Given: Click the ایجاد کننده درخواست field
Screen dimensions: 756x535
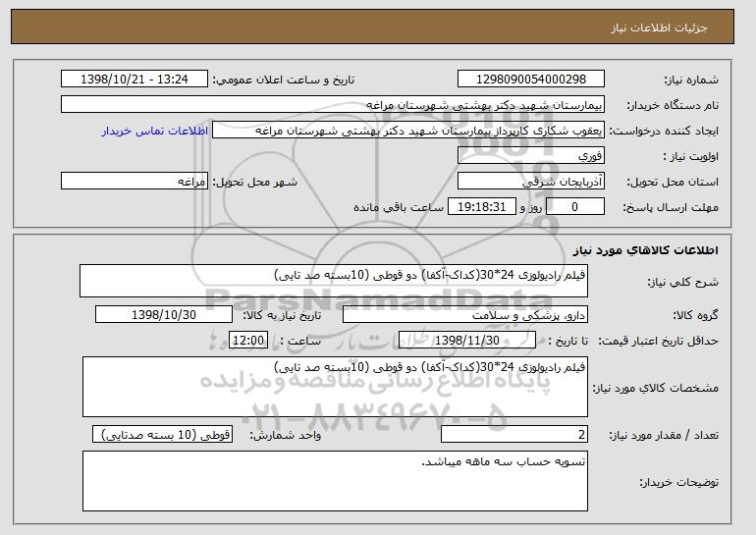Looking at the screenshot, I should [408, 131].
